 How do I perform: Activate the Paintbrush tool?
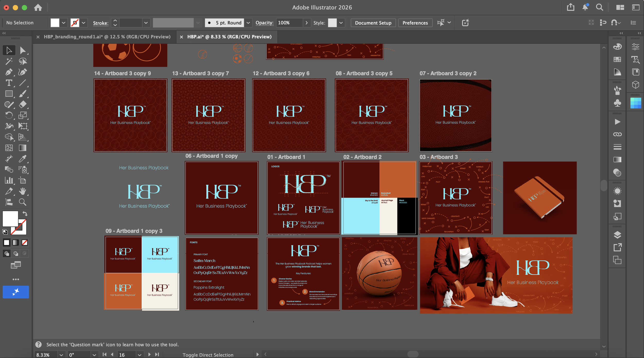23,94
